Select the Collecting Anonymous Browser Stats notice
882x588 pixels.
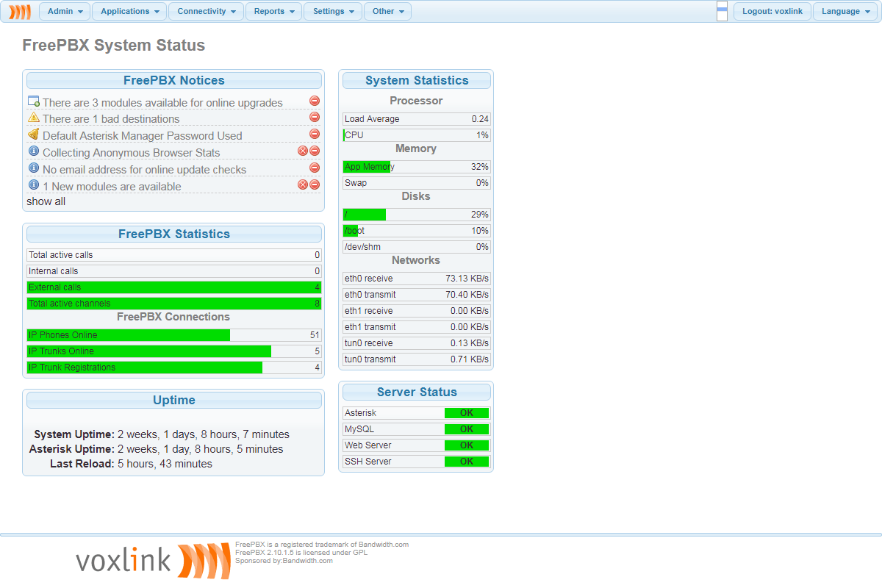pos(132,153)
